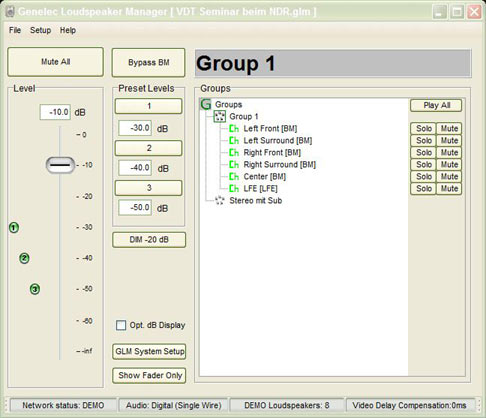The image size is (486, 418).
Task: Solo the LFE channel
Action: [423, 188]
